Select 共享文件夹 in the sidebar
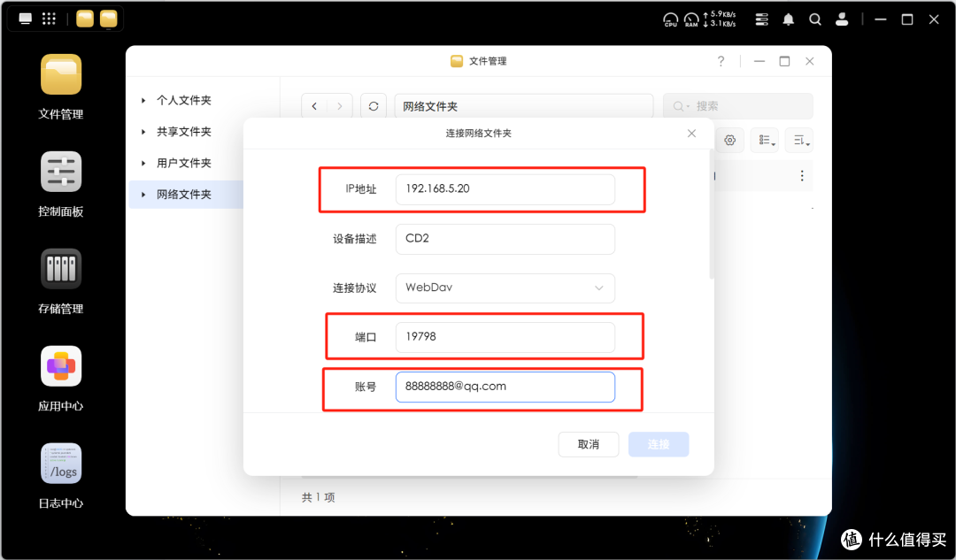Screen dimensions: 956x560 pyautogui.click(x=184, y=132)
